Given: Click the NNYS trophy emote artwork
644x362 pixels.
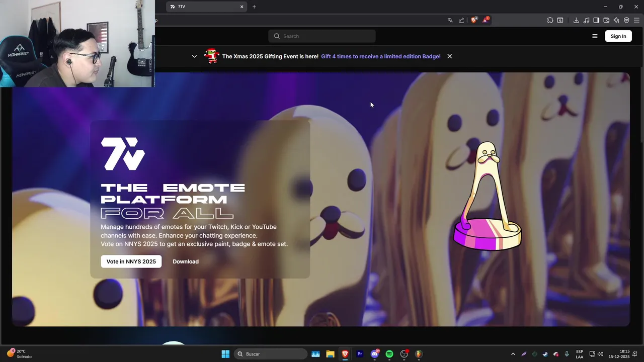Looking at the screenshot, I should [487, 197].
